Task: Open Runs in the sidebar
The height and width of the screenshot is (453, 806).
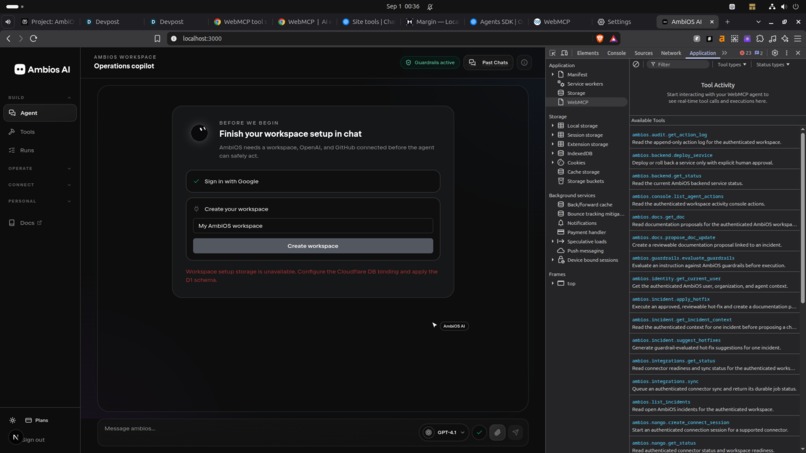Action: pyautogui.click(x=27, y=150)
